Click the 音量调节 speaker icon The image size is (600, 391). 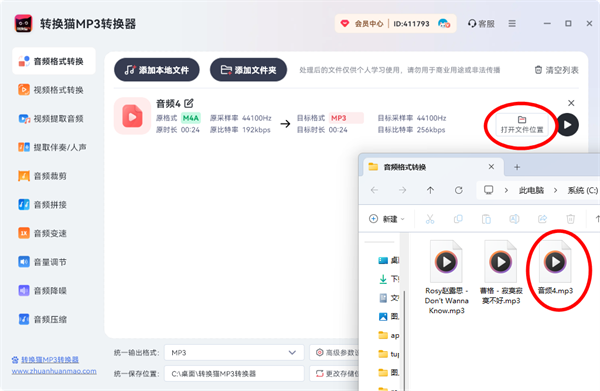tap(24, 262)
